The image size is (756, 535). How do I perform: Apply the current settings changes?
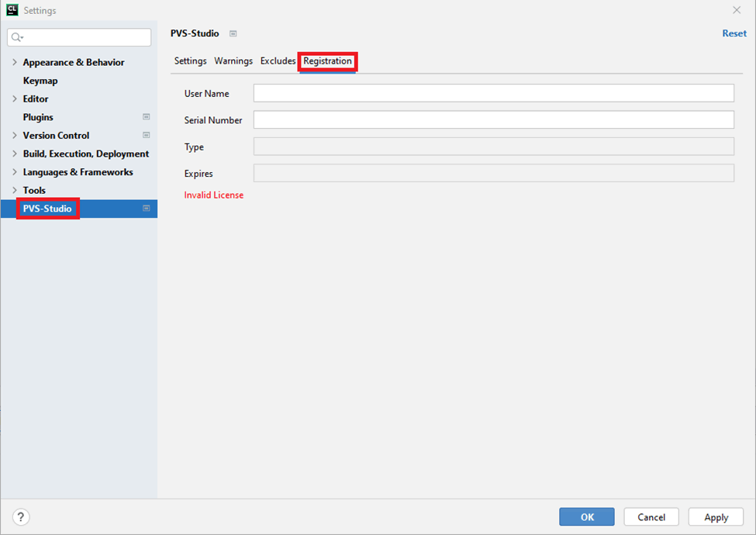click(x=716, y=517)
